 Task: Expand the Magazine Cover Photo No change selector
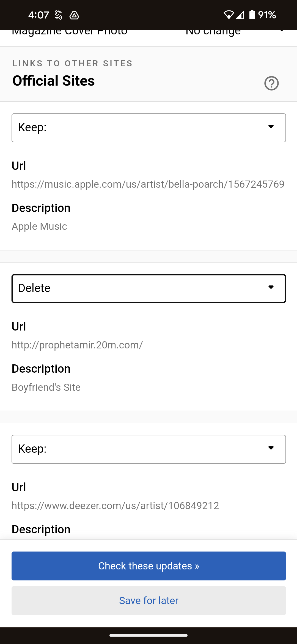click(235, 32)
